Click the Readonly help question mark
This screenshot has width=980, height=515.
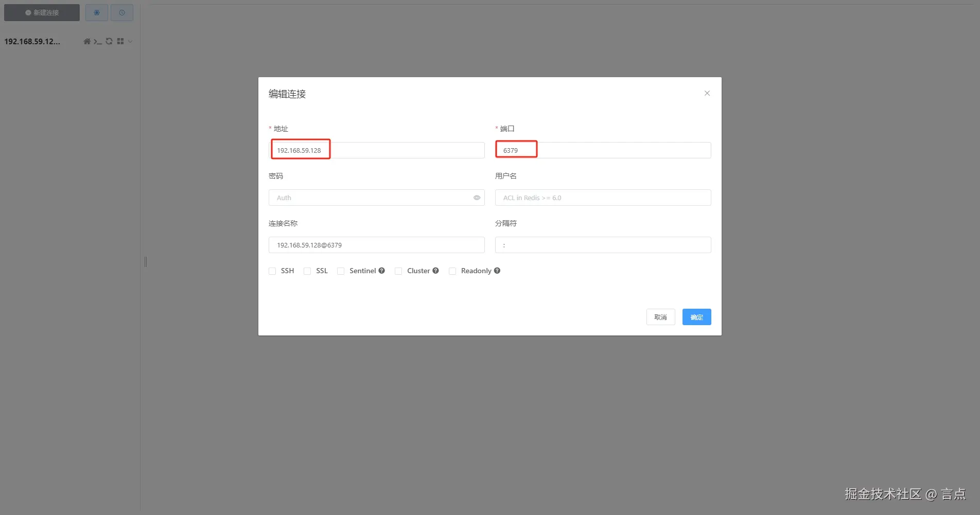[497, 271]
